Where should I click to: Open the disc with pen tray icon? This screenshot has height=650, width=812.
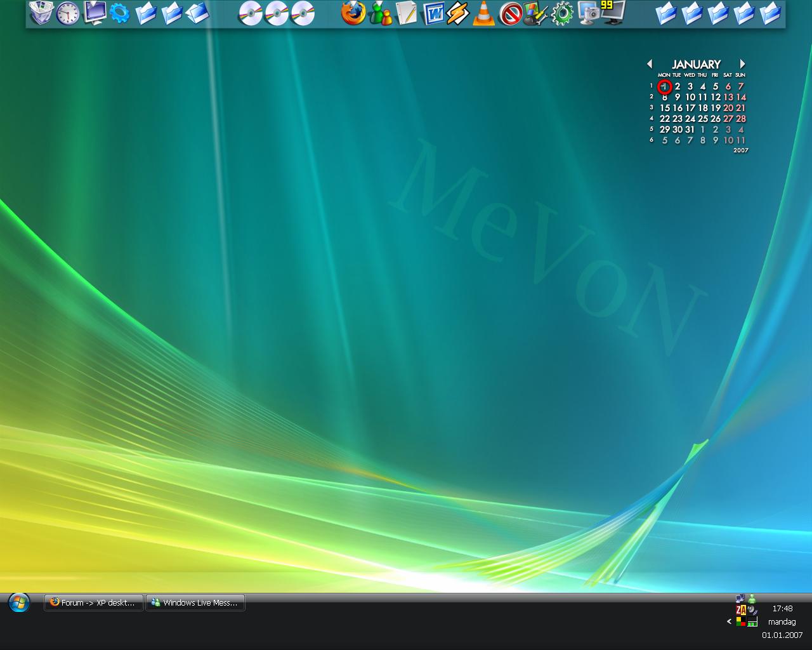point(752,610)
